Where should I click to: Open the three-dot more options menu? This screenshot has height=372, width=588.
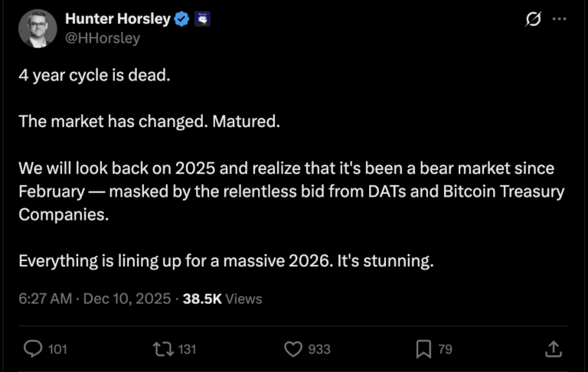[560, 20]
